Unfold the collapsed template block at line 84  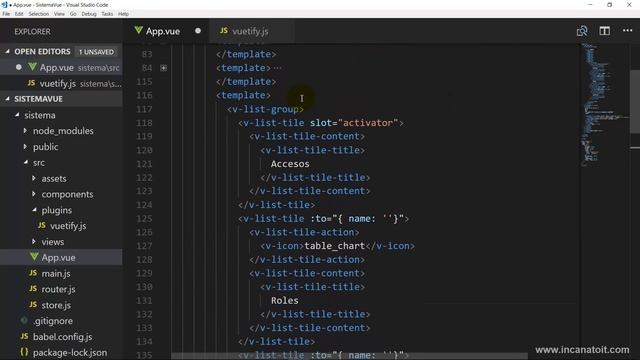(x=164, y=68)
